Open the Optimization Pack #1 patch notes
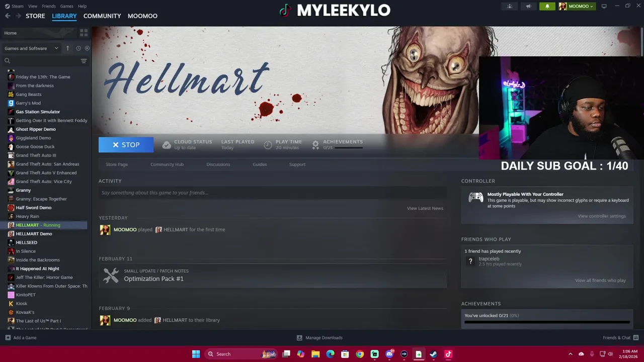 pyautogui.click(x=273, y=276)
